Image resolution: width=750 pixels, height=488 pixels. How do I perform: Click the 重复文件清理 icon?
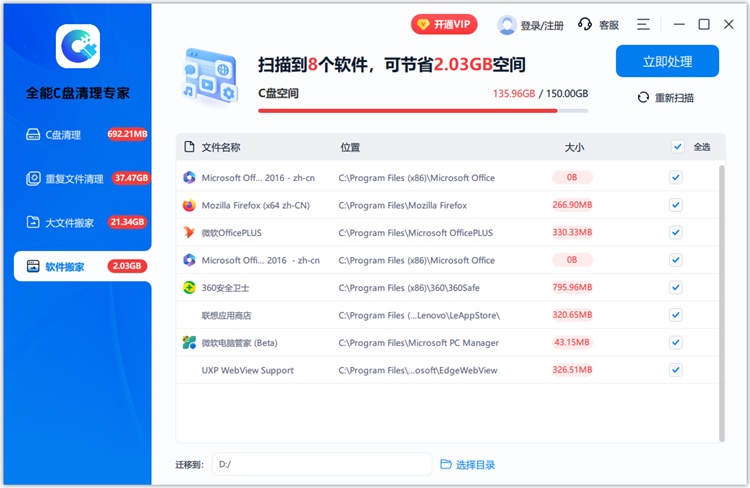coord(33,178)
